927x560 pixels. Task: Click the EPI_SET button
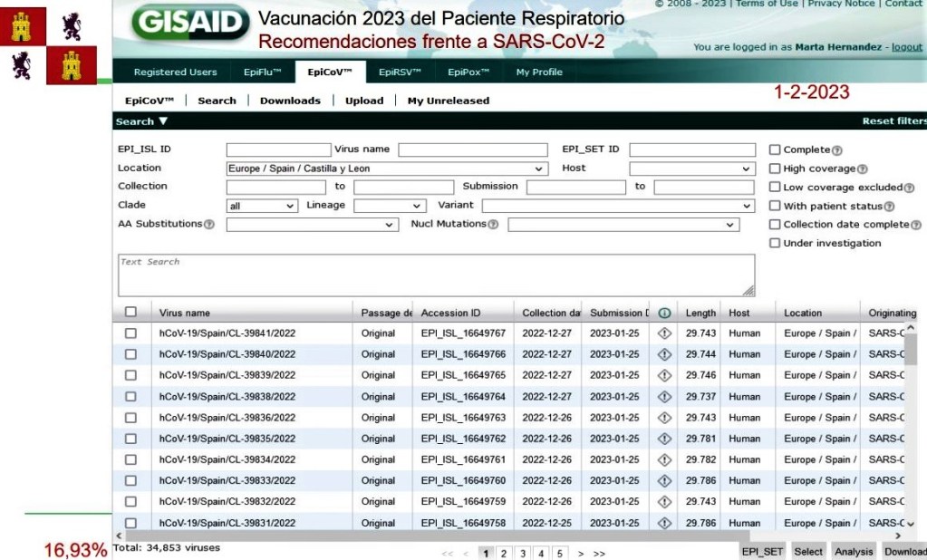(762, 552)
